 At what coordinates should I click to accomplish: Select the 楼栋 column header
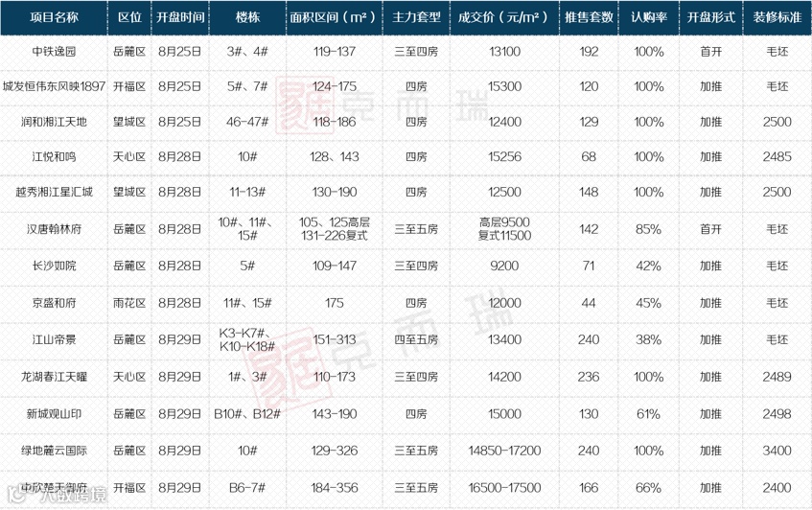[247, 17]
